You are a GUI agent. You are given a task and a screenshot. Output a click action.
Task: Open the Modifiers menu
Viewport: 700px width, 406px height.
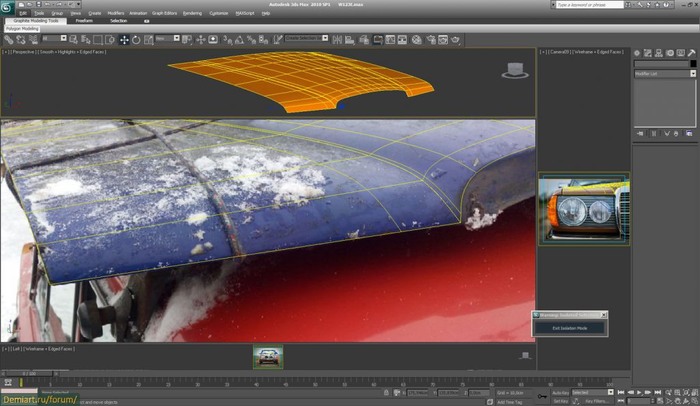point(116,13)
